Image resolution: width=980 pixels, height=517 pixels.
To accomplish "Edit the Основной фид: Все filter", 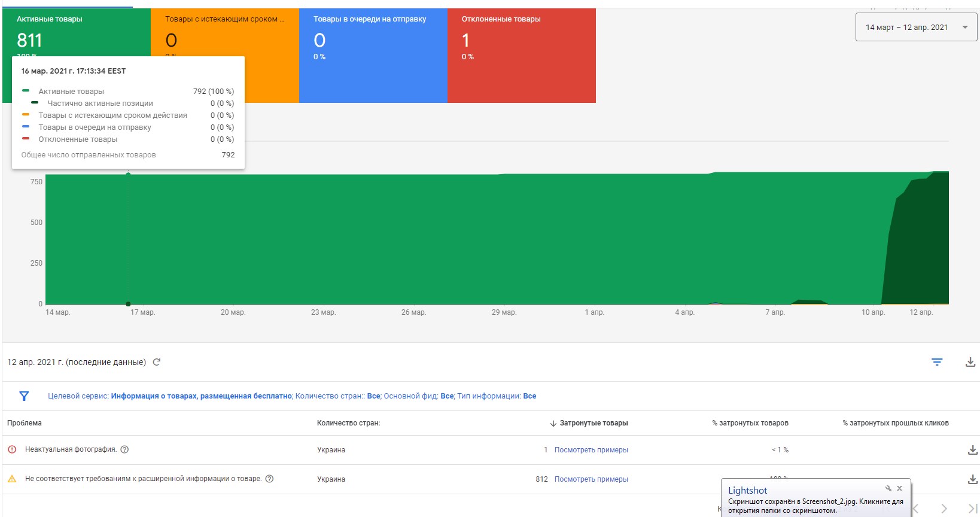I will [x=419, y=396].
